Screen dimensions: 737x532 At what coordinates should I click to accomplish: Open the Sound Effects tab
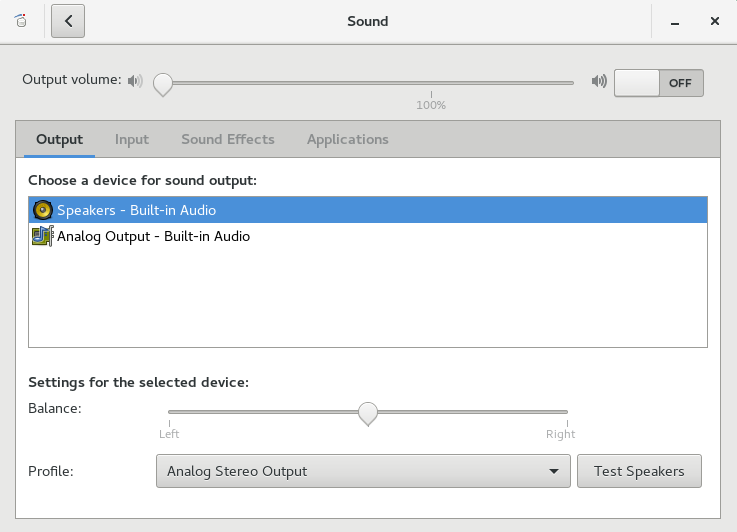(x=227, y=139)
